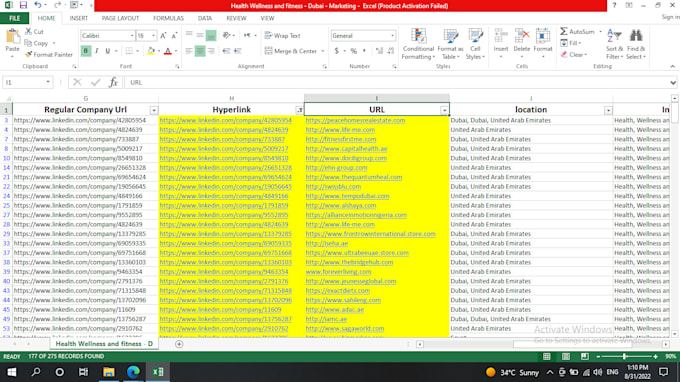The height and width of the screenshot is (382, 680).
Task: Click Format as Table
Action: (x=450, y=44)
